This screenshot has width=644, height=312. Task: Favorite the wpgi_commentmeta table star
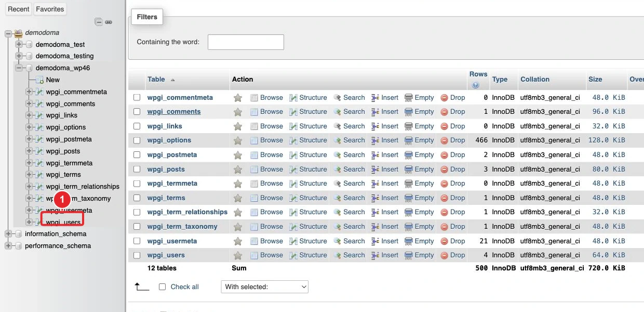tap(238, 98)
